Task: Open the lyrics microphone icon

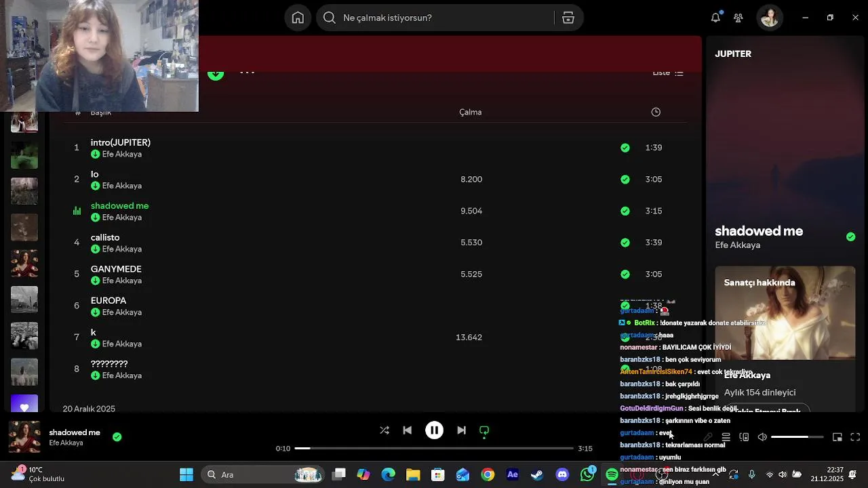Action: point(707,437)
